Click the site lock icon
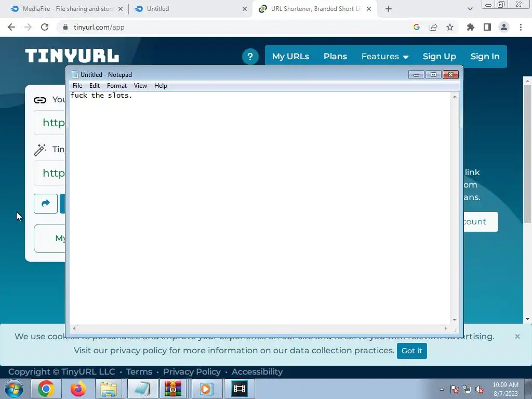The width and height of the screenshot is (532, 399). tap(65, 27)
